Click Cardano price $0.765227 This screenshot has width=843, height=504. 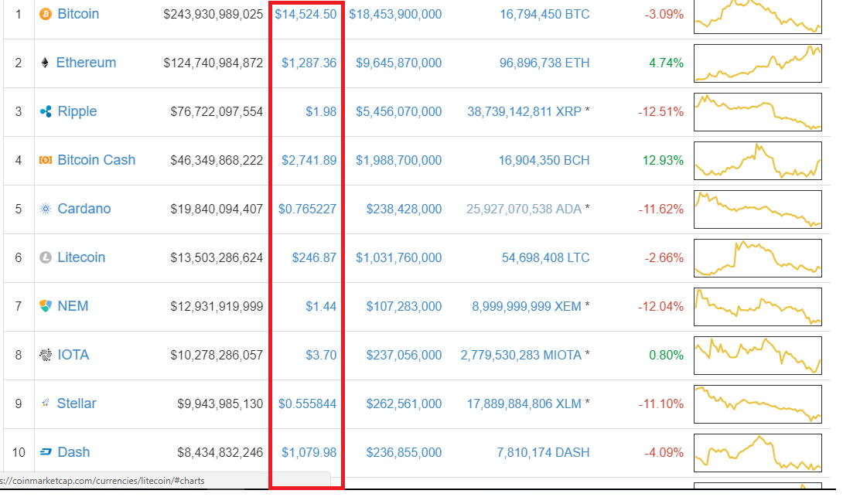[307, 209]
